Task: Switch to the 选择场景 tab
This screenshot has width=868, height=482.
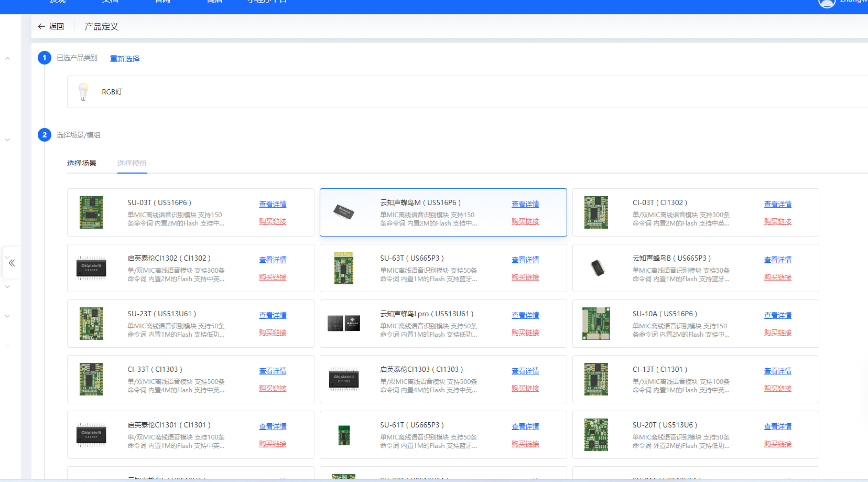Action: tap(82, 163)
